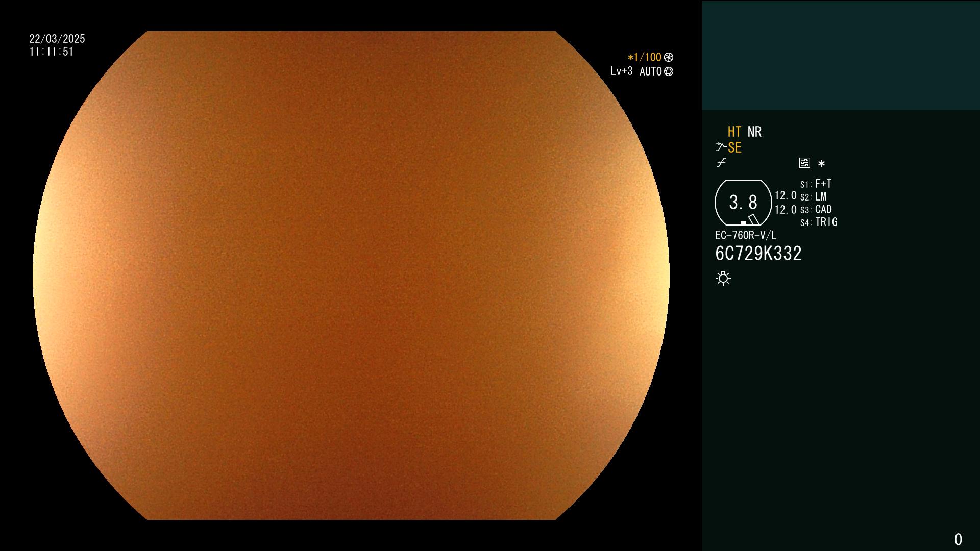Click the asterisk icon beside the sliders icon

point(821,163)
